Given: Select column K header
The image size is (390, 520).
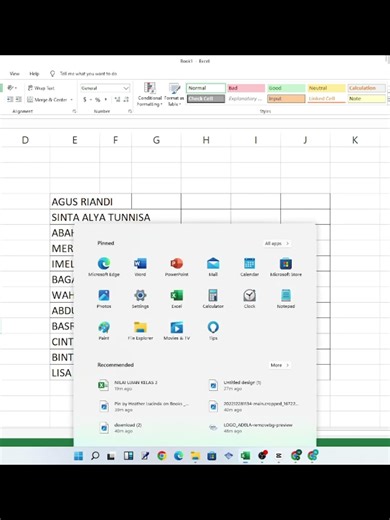Looking at the screenshot, I should [x=355, y=140].
